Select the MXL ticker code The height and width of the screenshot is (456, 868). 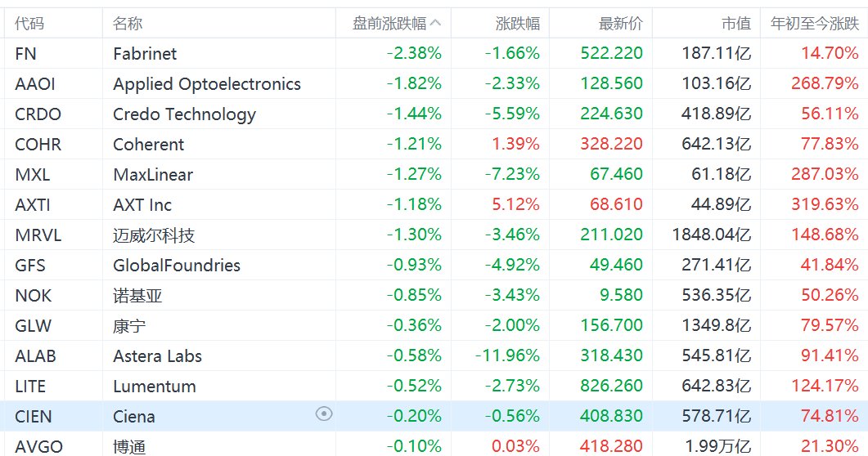(x=32, y=175)
